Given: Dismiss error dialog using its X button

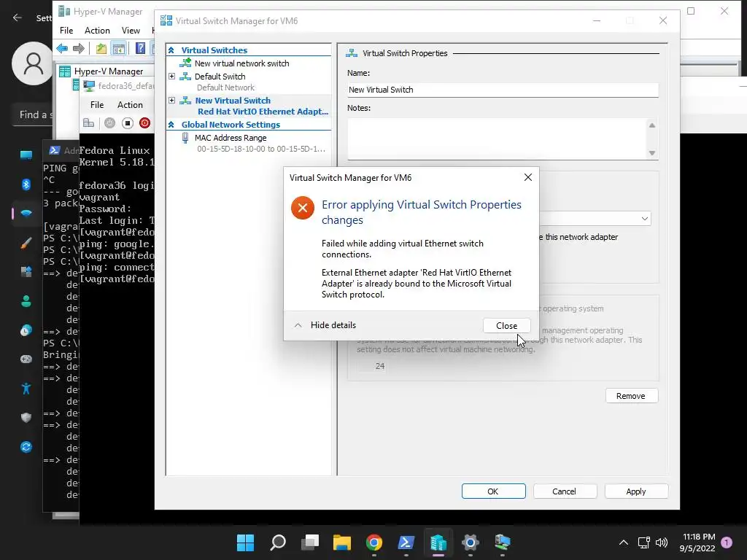Looking at the screenshot, I should point(528,177).
